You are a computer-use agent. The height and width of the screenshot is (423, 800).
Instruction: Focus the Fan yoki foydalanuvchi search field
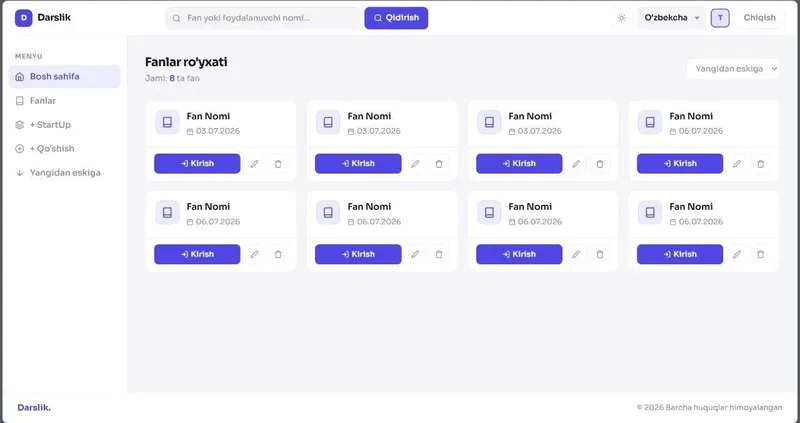coord(264,18)
